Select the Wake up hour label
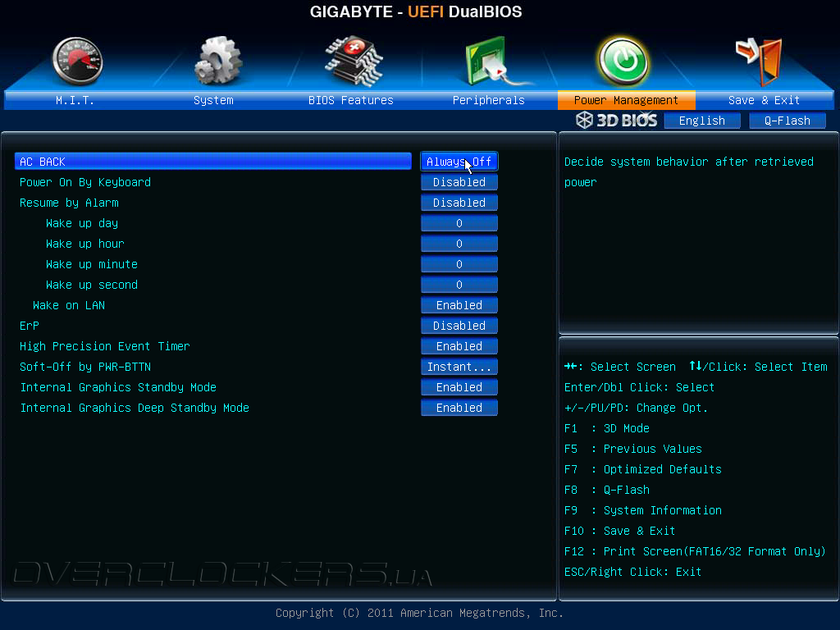This screenshot has height=630, width=840. [84, 244]
